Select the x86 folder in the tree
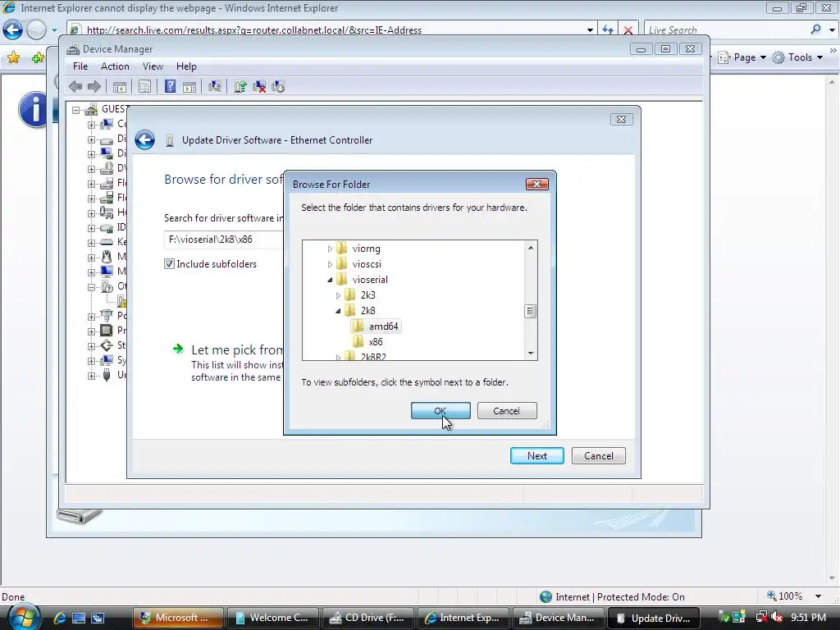 point(368,342)
